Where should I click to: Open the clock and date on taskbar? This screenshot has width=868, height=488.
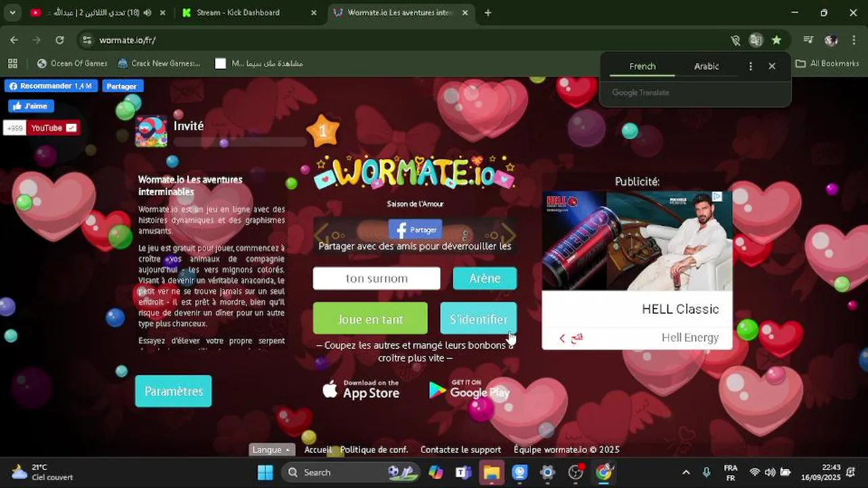coord(821,472)
